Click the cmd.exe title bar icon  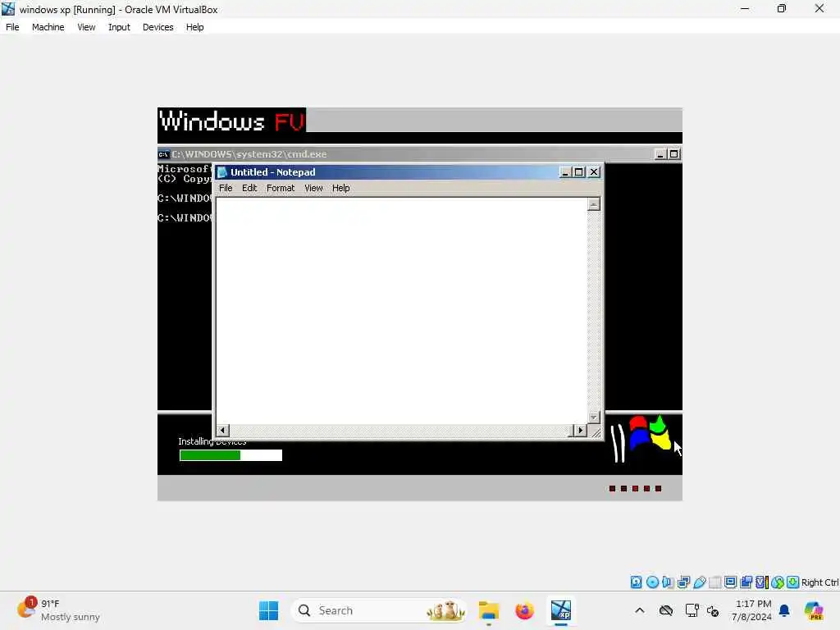[x=163, y=154]
